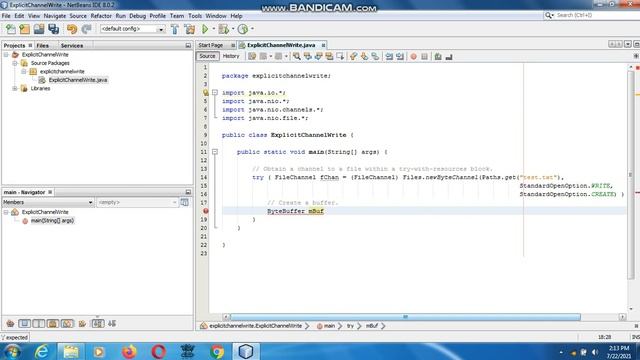Open the Debug menu
The width and height of the screenshot is (640, 360).
[138, 16]
